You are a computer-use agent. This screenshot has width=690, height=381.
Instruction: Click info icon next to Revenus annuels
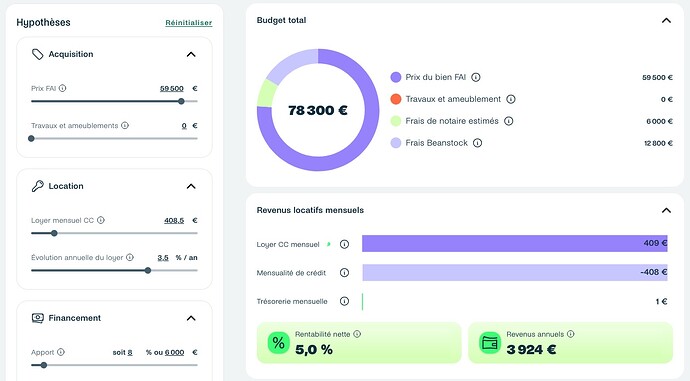pyautogui.click(x=571, y=334)
